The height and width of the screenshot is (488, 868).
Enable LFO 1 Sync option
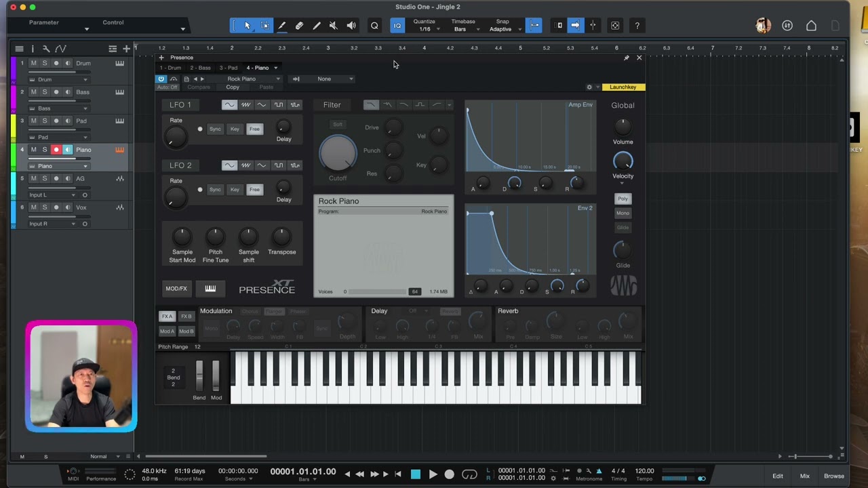(x=215, y=129)
